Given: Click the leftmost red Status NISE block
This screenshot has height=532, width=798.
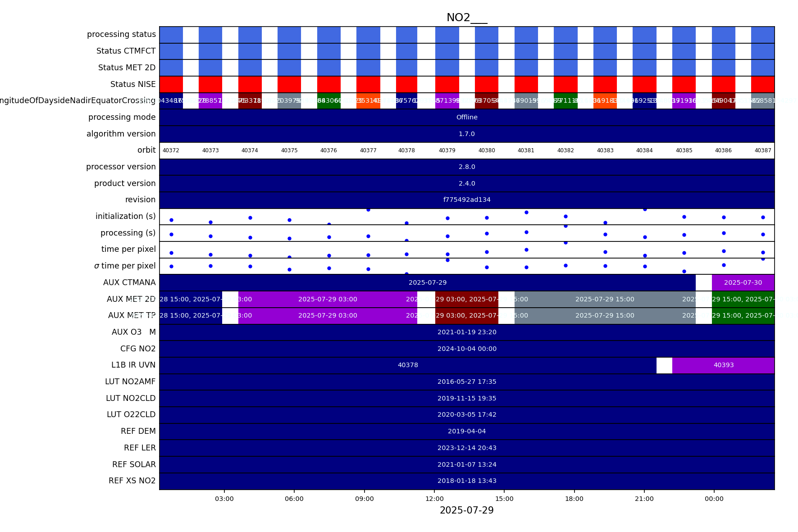Looking at the screenshot, I should pyautogui.click(x=171, y=85).
